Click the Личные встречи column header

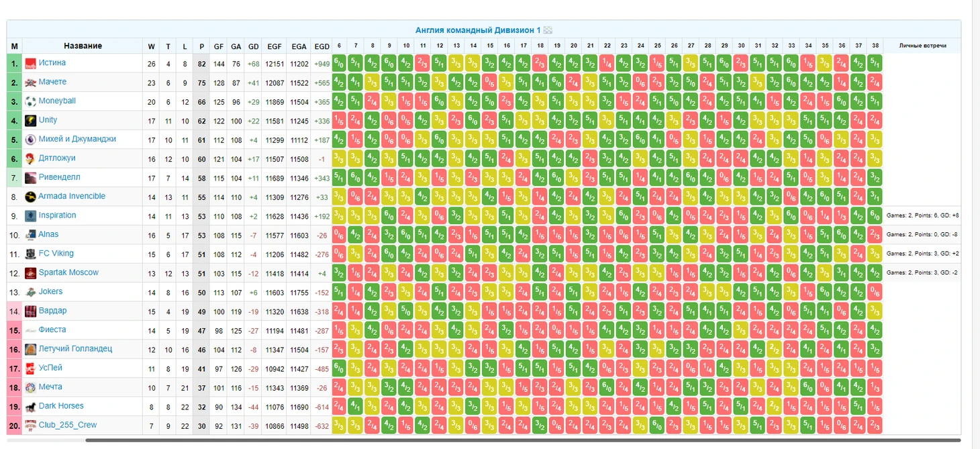click(x=924, y=46)
